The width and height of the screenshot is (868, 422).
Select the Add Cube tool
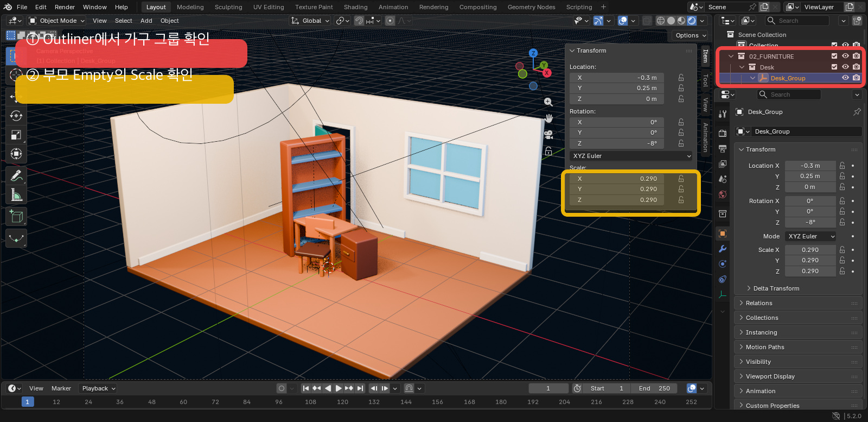click(16, 217)
